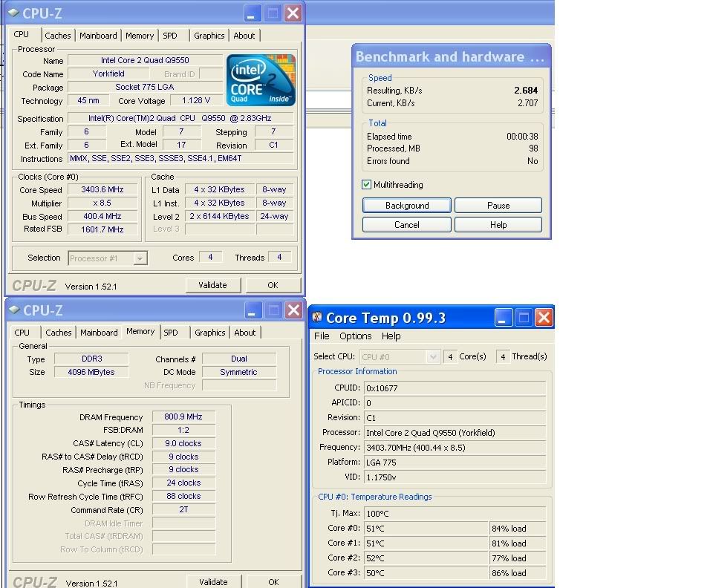Close the bottom CPU-Z Memory window

[x=294, y=310]
